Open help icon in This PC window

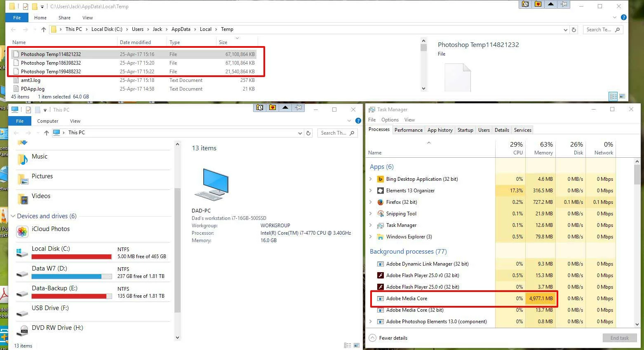[358, 121]
